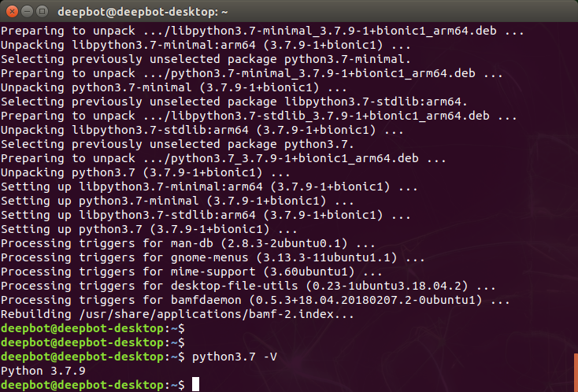
Task: Click 'Setting up python3.7-minimal' line
Action: [x=177, y=202]
